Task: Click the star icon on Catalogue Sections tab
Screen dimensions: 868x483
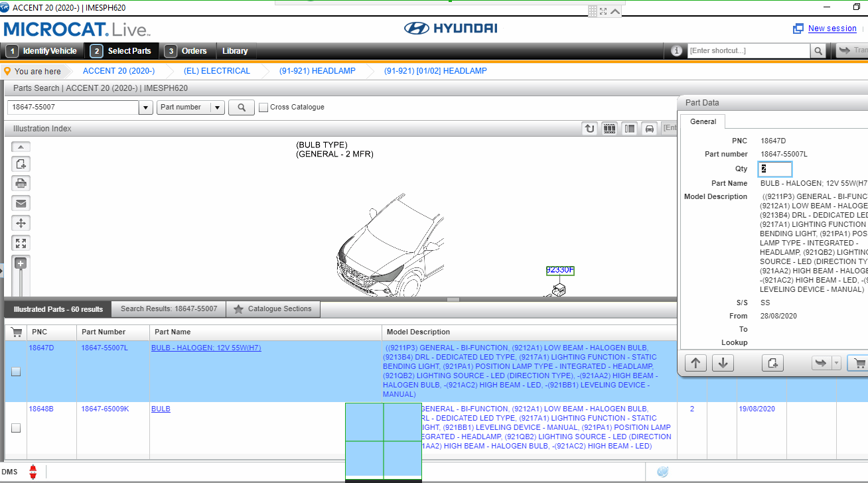Action: pyautogui.click(x=238, y=309)
